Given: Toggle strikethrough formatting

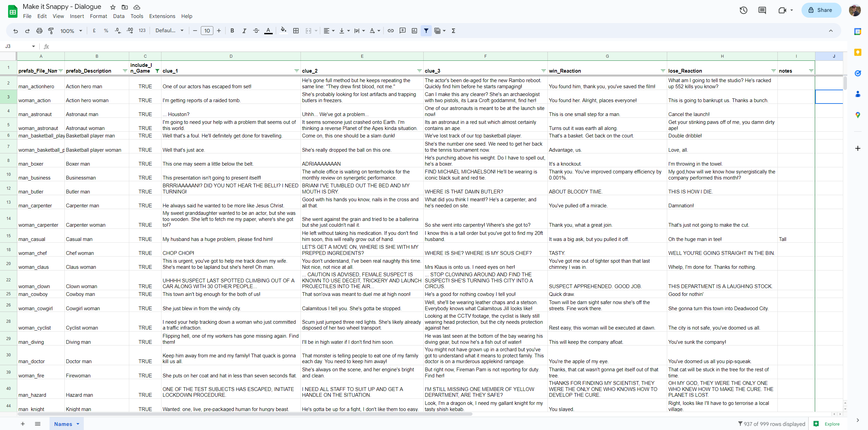Looking at the screenshot, I should [256, 31].
